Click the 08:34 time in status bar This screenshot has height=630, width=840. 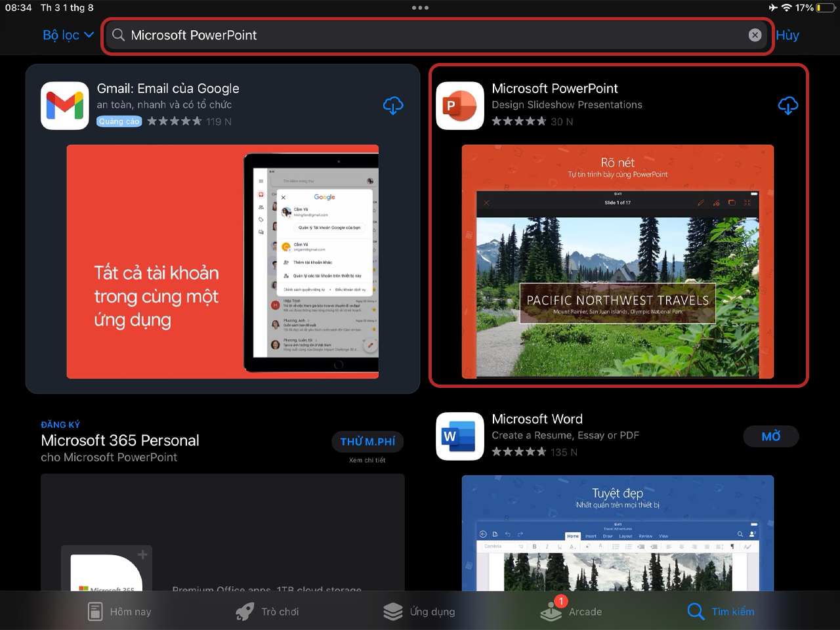click(x=18, y=8)
